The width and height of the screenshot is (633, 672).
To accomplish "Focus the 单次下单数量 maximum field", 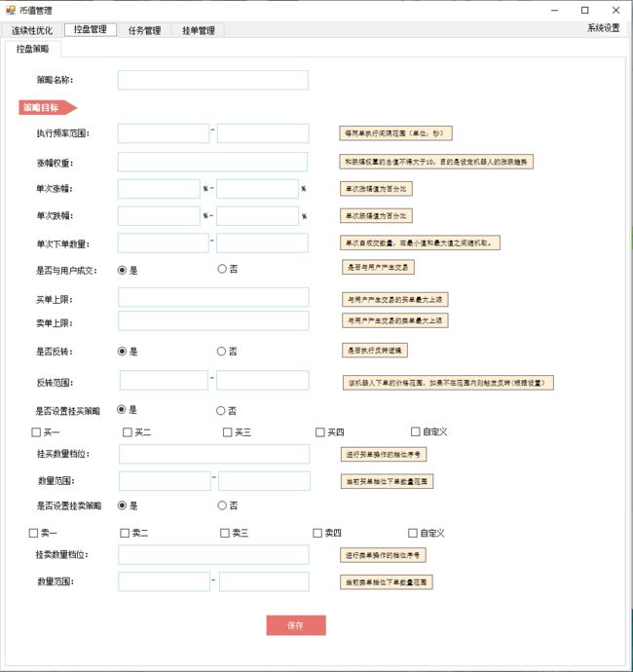I will pos(262,243).
